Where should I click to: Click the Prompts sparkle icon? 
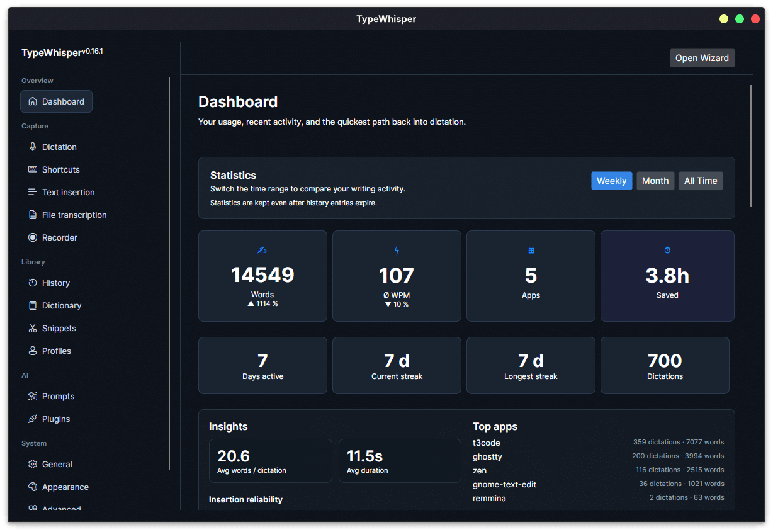click(x=33, y=396)
